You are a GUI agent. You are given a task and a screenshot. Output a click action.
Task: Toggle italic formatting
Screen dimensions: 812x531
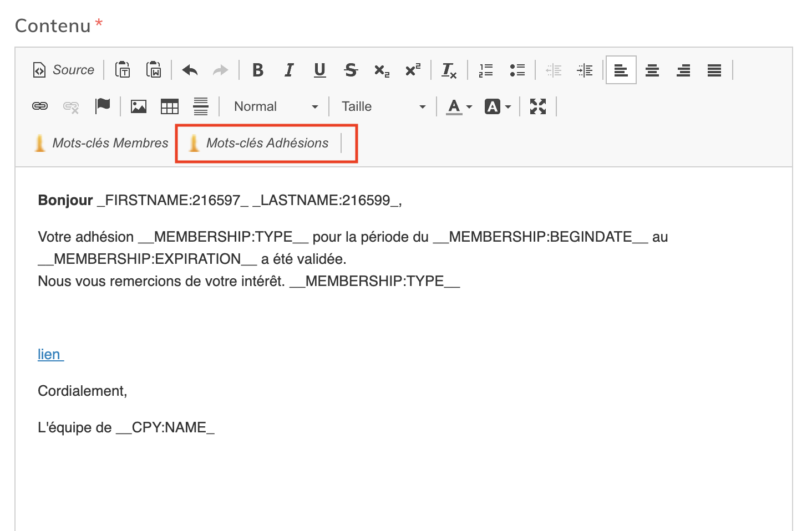click(x=289, y=70)
